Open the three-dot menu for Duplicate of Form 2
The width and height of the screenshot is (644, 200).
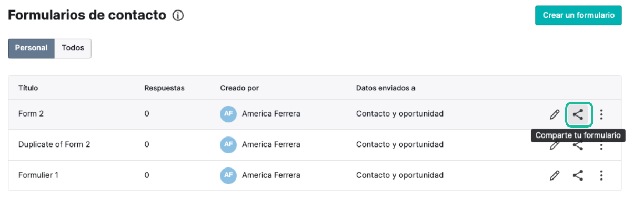[x=602, y=146]
